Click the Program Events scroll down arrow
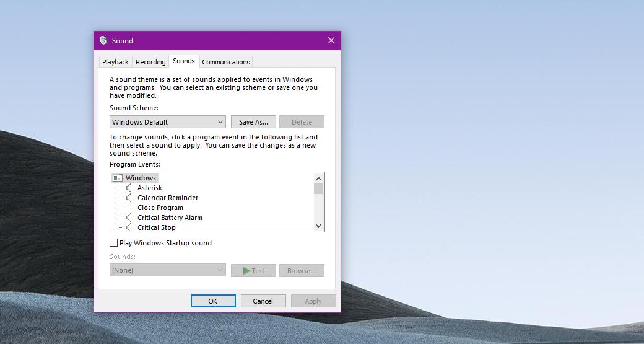644x344 pixels. (319, 226)
